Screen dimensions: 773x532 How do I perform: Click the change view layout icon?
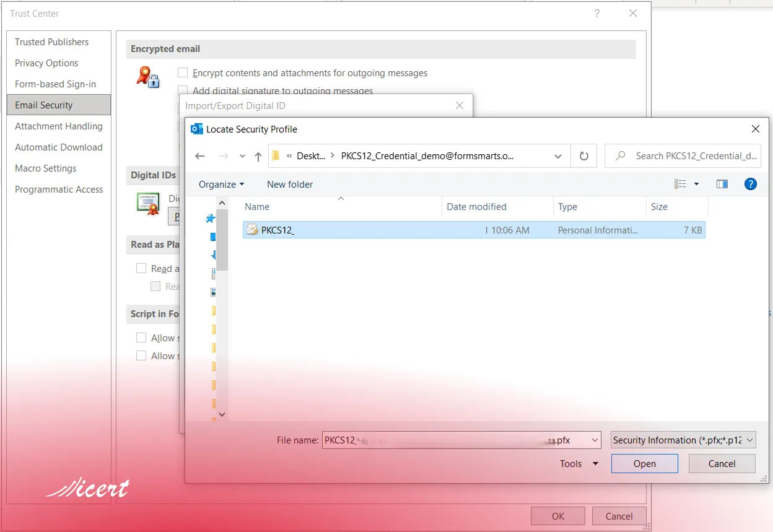pos(681,184)
